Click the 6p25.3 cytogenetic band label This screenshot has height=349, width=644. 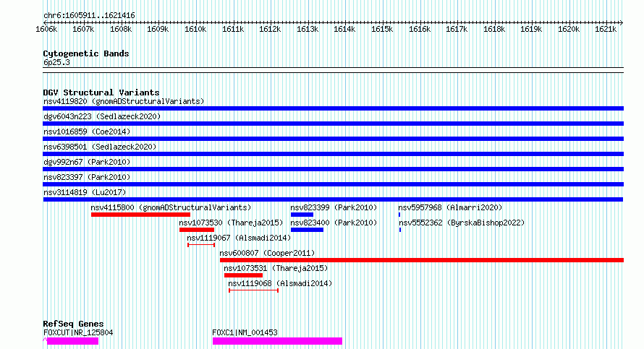coord(56,62)
